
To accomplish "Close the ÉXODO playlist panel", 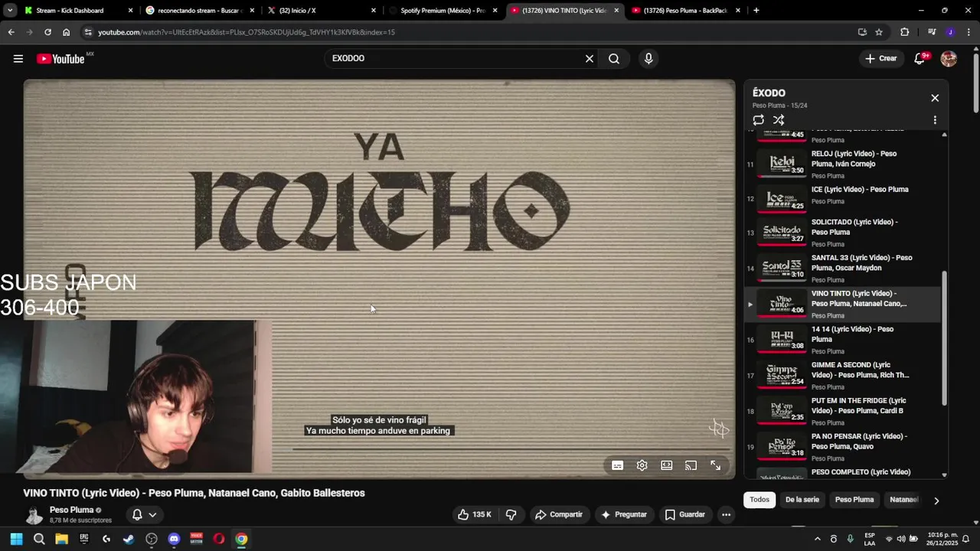I will (x=935, y=98).
